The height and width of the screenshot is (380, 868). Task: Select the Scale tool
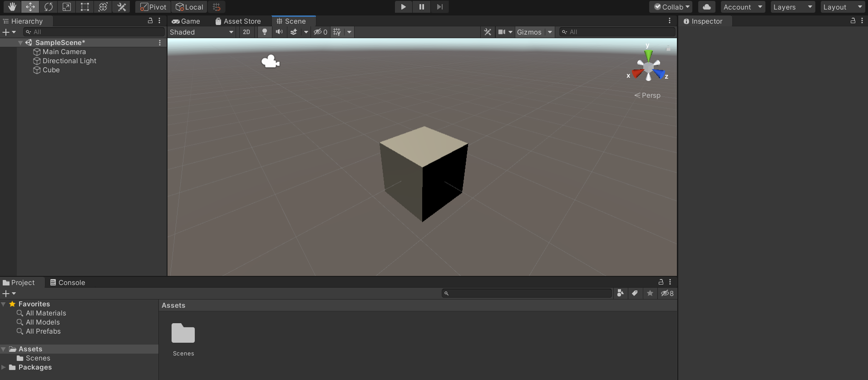click(x=67, y=7)
